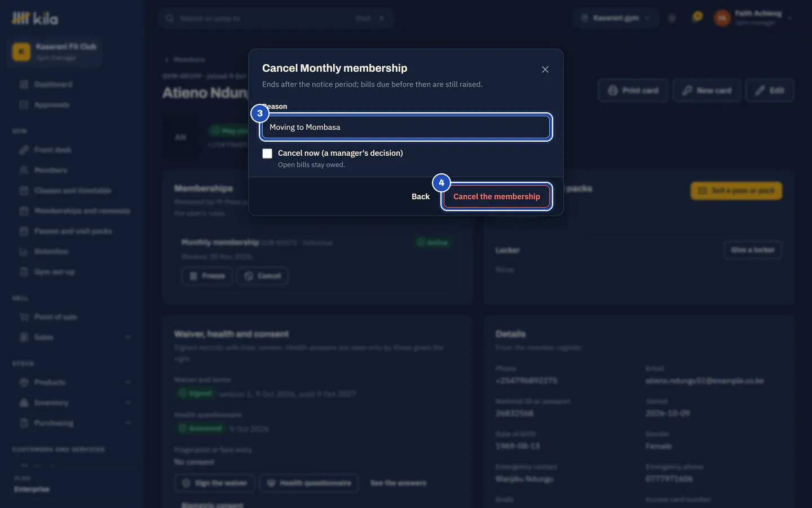Image resolution: width=812 pixels, height=508 pixels.
Task: Open the Kasarani gym location dropdown
Action: [x=615, y=18]
